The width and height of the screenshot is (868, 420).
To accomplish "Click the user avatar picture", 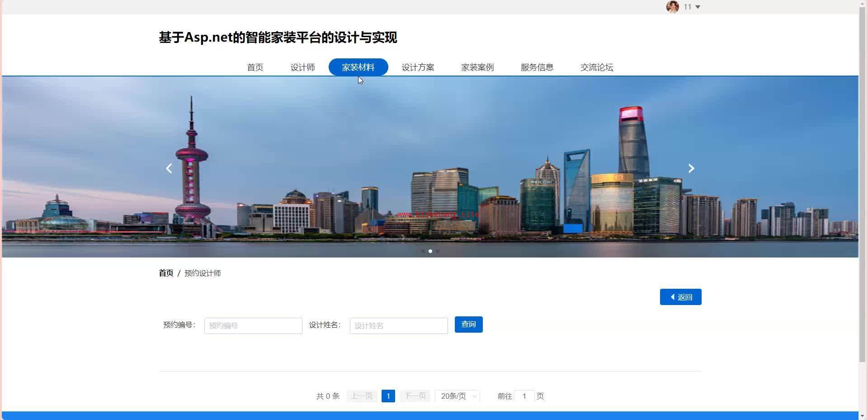I will click(672, 7).
